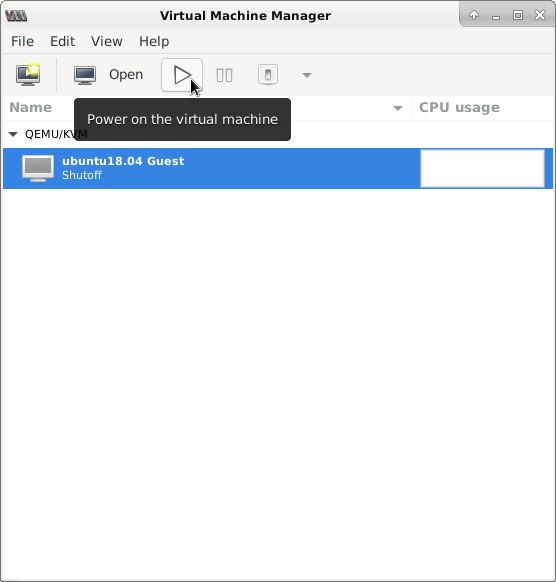The width and height of the screenshot is (556, 582).
Task: Click the sort arrow in Name column
Action: pos(398,108)
